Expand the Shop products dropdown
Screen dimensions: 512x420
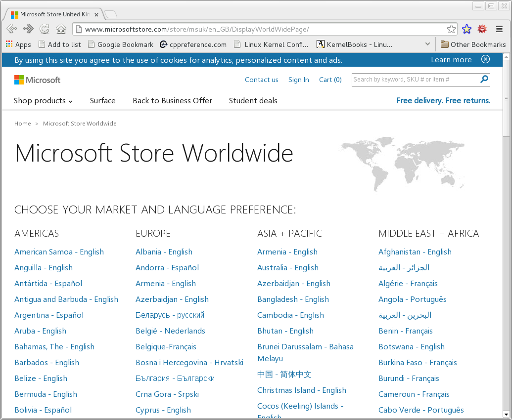43,101
